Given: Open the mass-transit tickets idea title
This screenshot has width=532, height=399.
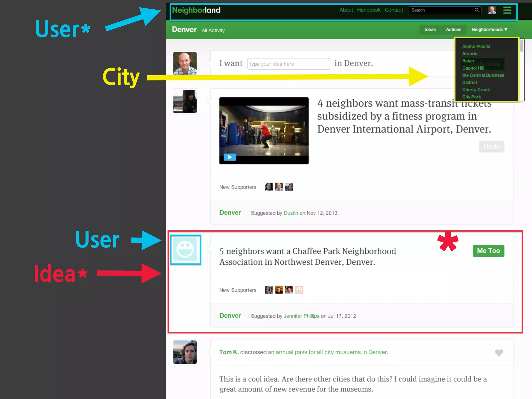Looking at the screenshot, I should point(404,116).
